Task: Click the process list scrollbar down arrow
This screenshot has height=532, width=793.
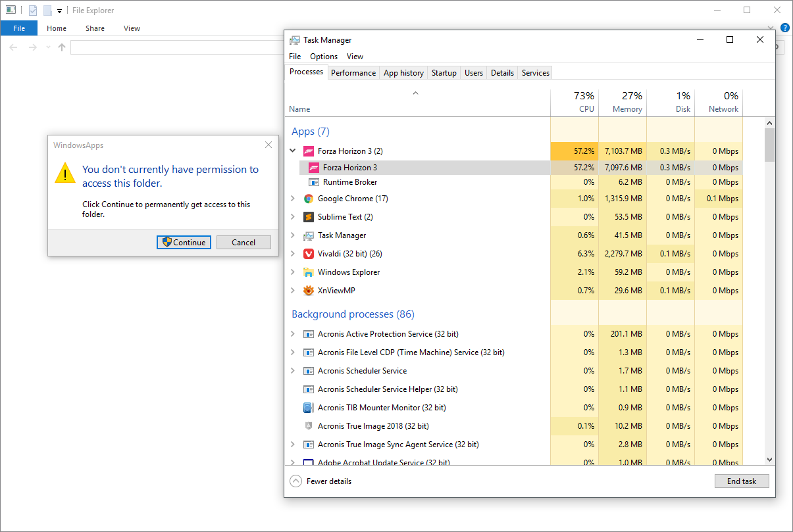Action: (x=770, y=460)
